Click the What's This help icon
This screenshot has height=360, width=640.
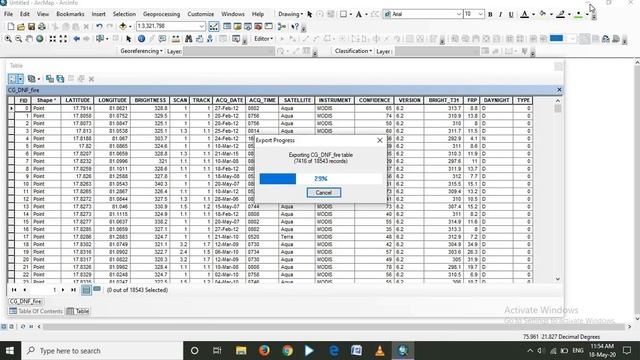click(295, 27)
